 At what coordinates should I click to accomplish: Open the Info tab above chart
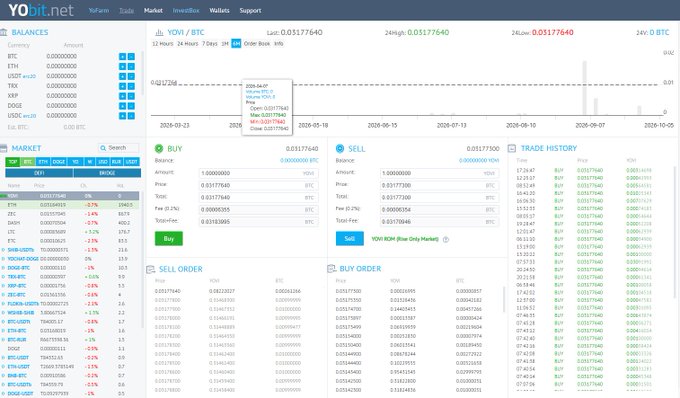pos(278,44)
